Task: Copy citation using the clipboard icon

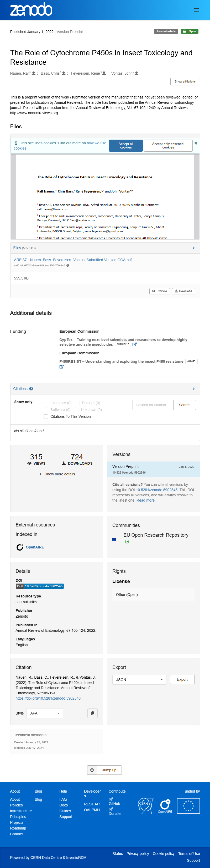Action: (92, 713)
